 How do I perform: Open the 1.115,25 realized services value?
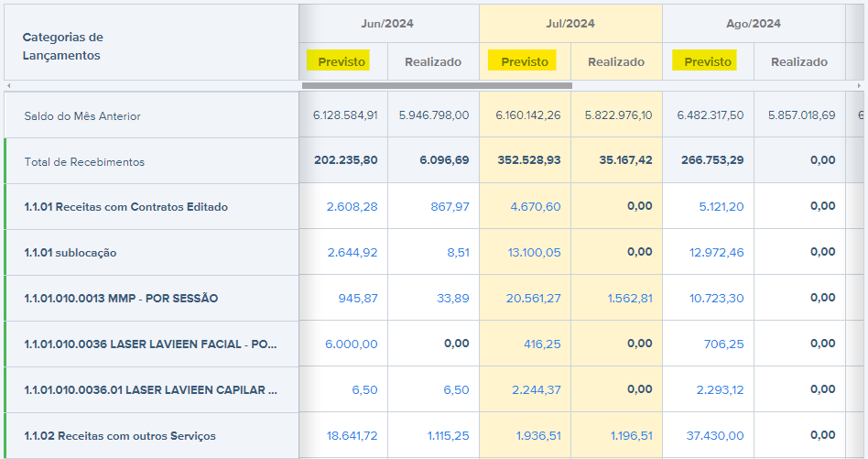point(447,436)
